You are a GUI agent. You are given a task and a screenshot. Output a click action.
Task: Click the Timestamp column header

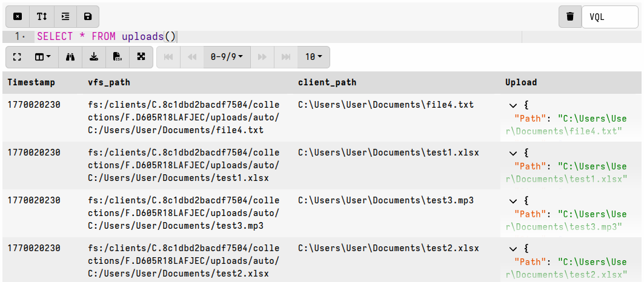click(x=32, y=82)
